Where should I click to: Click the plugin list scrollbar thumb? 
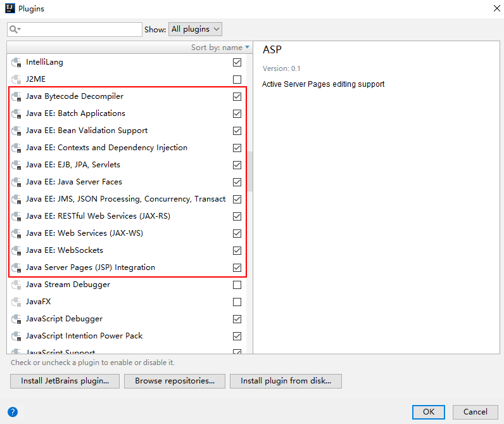tap(249, 171)
